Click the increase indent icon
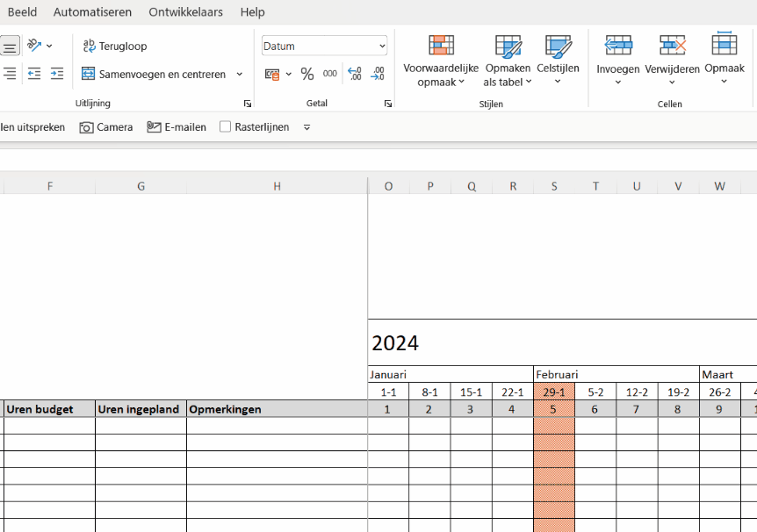Screen dimensions: 757x532 pyautogui.click(x=57, y=74)
